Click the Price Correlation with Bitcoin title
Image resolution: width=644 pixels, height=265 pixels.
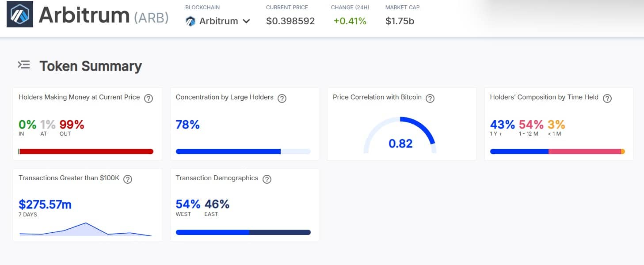pos(377,97)
